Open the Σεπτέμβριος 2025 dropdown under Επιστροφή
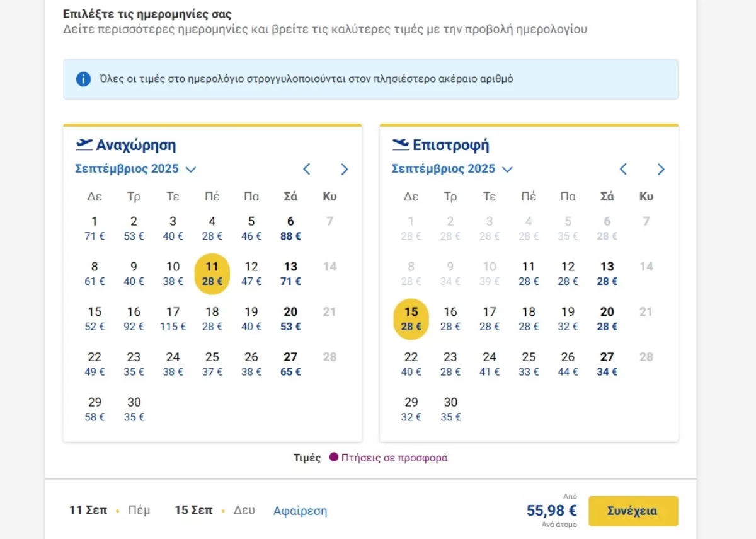The image size is (756, 539). (x=452, y=169)
